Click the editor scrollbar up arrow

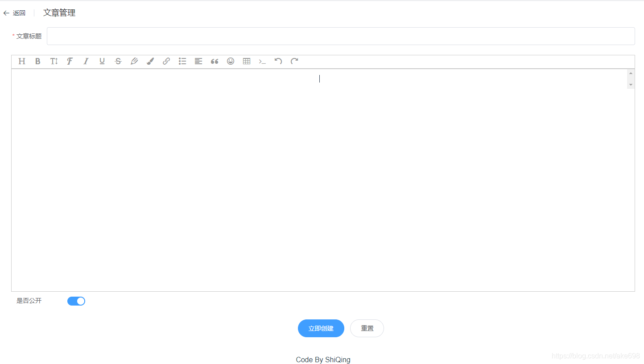click(631, 73)
